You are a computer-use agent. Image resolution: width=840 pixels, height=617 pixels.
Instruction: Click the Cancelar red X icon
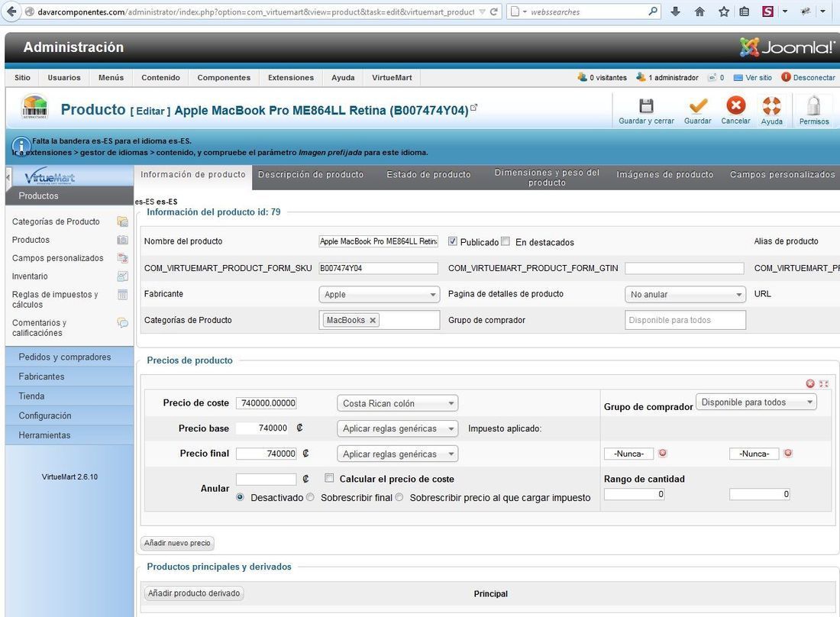point(735,105)
